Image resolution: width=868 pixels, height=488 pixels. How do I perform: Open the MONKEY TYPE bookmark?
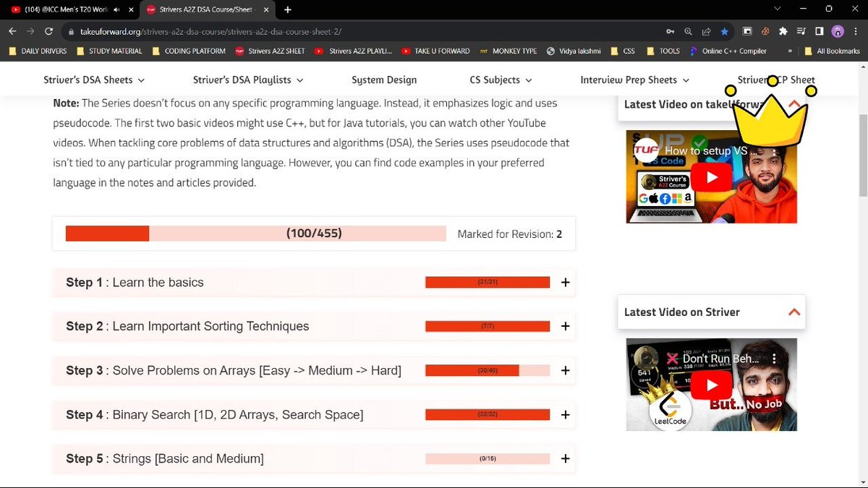(509, 51)
